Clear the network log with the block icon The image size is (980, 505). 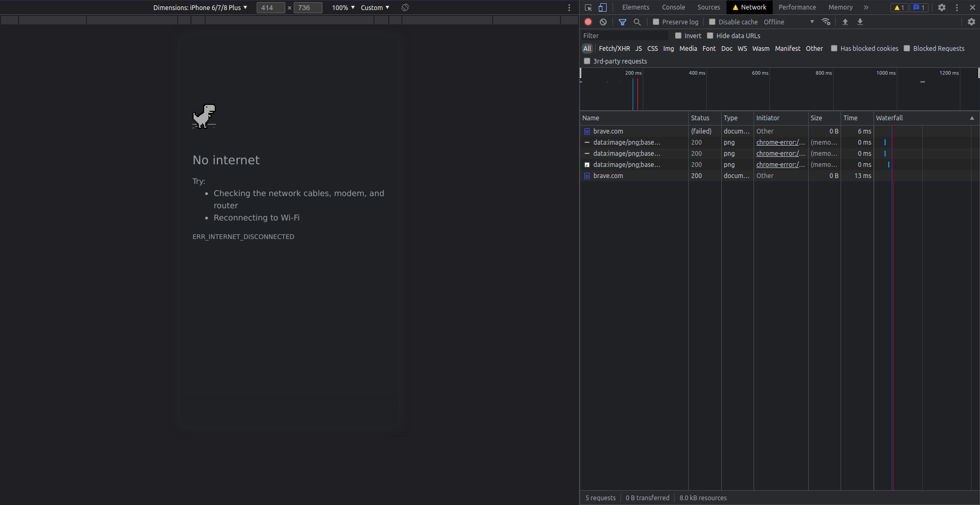[x=603, y=22]
